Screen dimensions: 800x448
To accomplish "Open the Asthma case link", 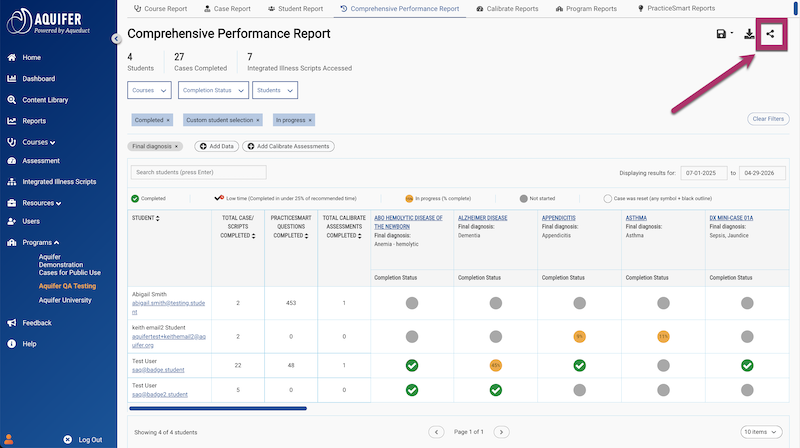I will (x=636, y=218).
